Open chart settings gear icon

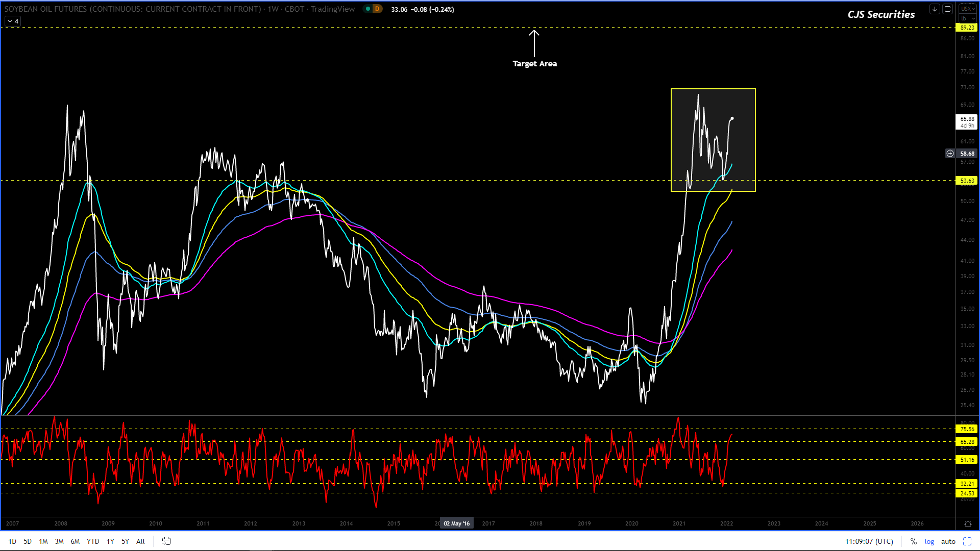(x=967, y=524)
